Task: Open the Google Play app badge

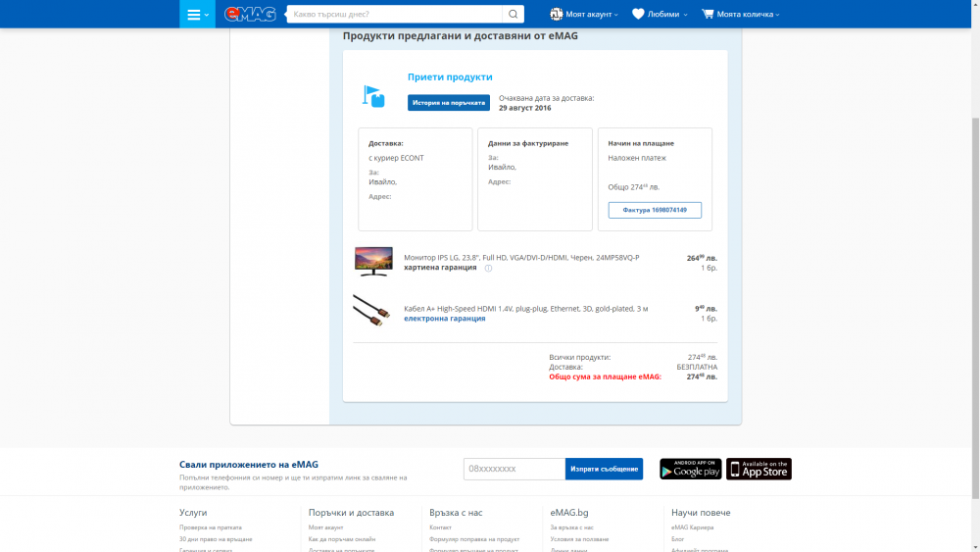Action: [x=691, y=469]
